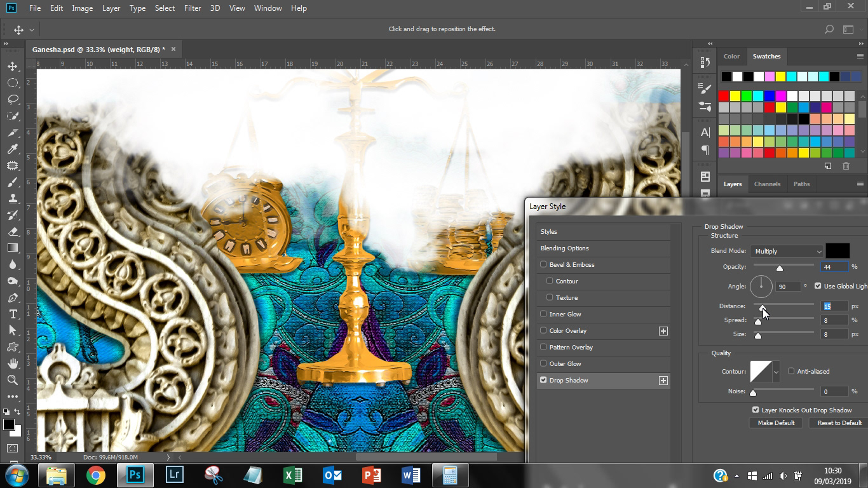This screenshot has width=868, height=488.
Task: Open the Blend Mode Multiply dropdown
Action: (787, 251)
